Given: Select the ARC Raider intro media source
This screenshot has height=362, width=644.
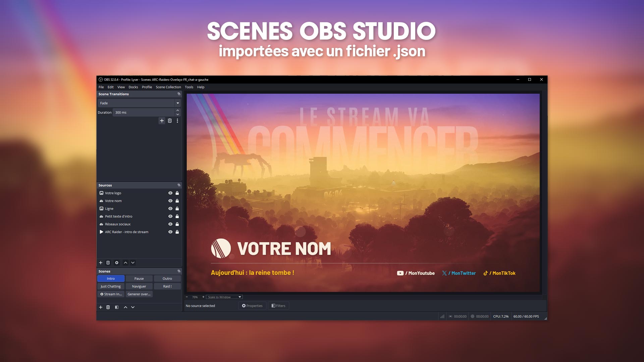Looking at the screenshot, I should point(126,232).
